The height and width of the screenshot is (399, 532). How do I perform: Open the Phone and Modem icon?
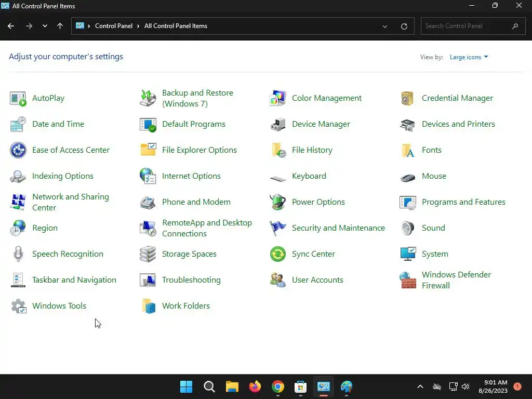148,202
